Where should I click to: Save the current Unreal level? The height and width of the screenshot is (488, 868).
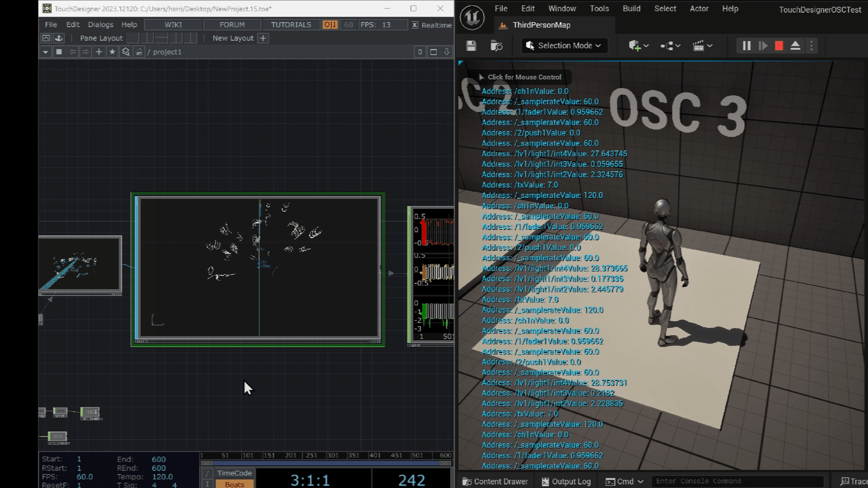tap(471, 46)
